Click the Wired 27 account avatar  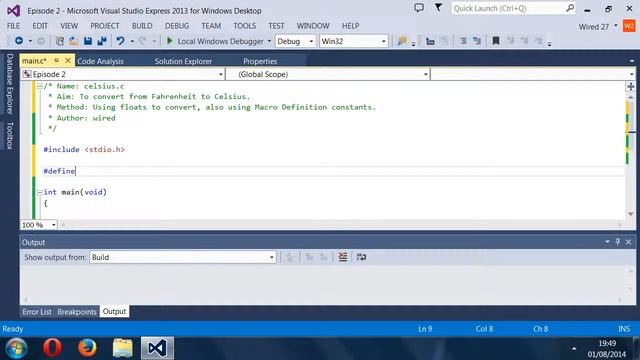(629, 26)
